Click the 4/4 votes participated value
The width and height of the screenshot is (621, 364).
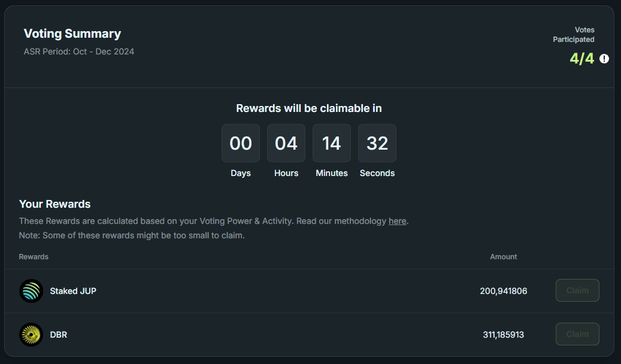(x=582, y=59)
